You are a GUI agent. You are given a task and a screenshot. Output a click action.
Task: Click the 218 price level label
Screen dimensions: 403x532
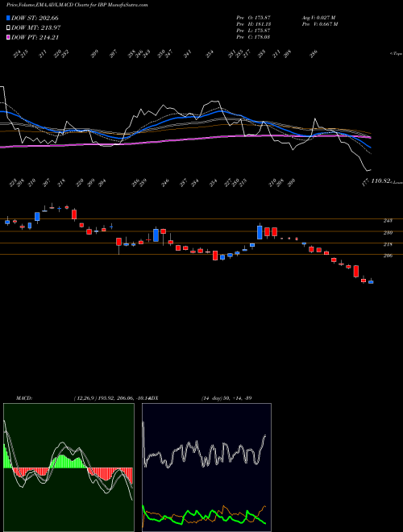coord(388,244)
